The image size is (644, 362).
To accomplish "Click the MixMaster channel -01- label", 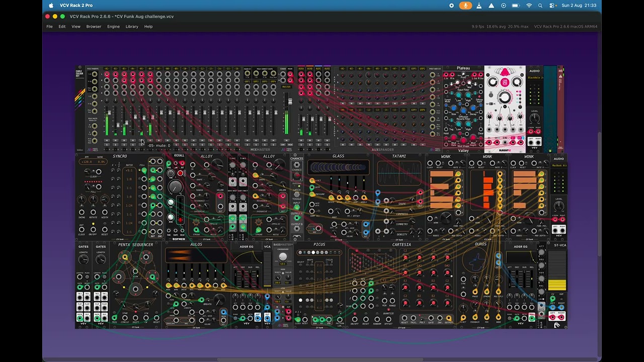I will click(107, 68).
